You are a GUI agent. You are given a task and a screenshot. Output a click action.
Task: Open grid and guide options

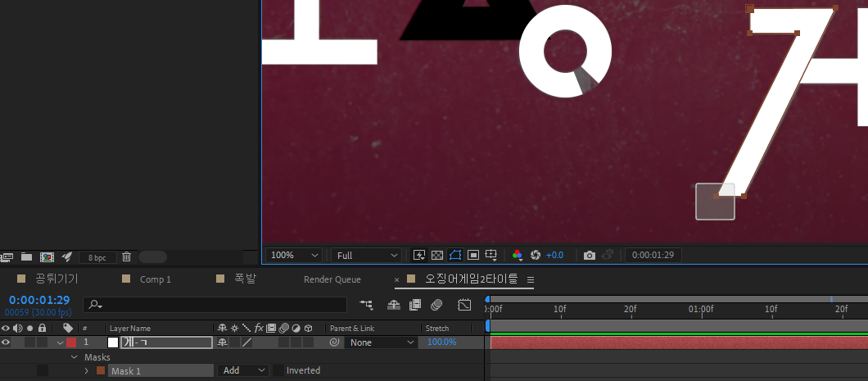click(x=491, y=256)
